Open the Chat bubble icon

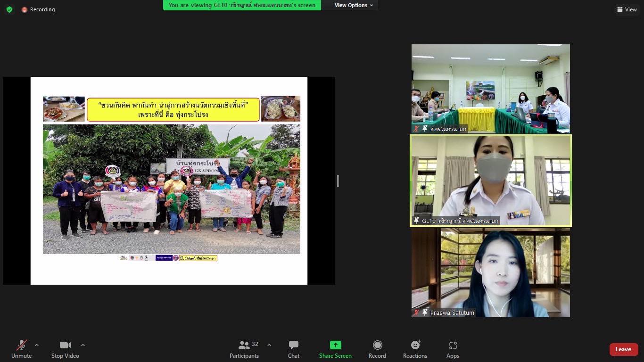293,345
